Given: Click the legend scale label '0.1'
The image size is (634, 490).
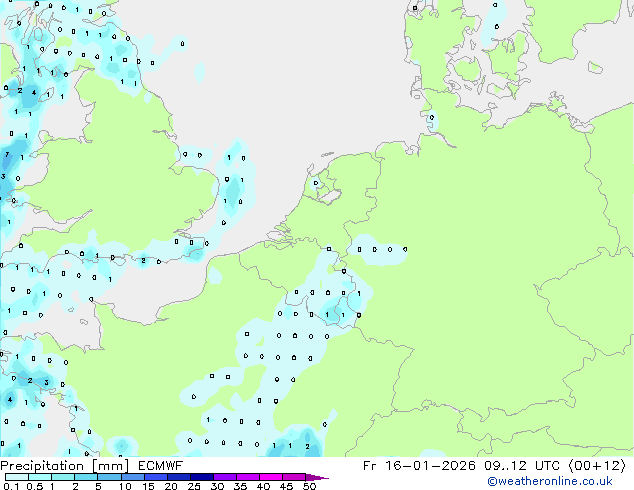Looking at the screenshot, I should click(x=11, y=486).
